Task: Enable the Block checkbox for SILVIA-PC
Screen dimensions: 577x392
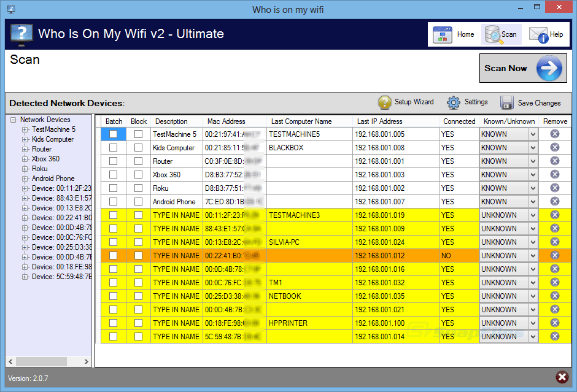Action: pos(139,242)
